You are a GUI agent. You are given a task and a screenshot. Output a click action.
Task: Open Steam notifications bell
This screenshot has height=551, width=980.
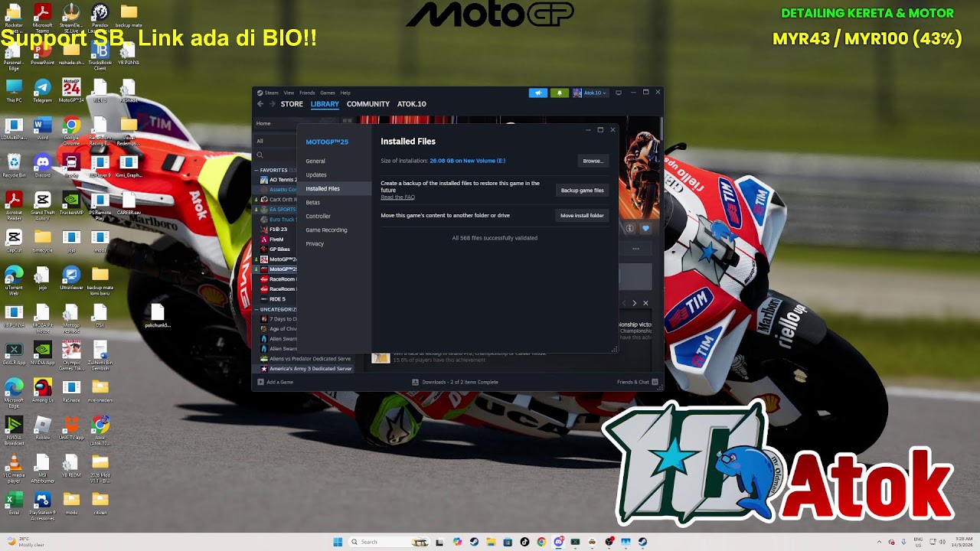click(559, 93)
